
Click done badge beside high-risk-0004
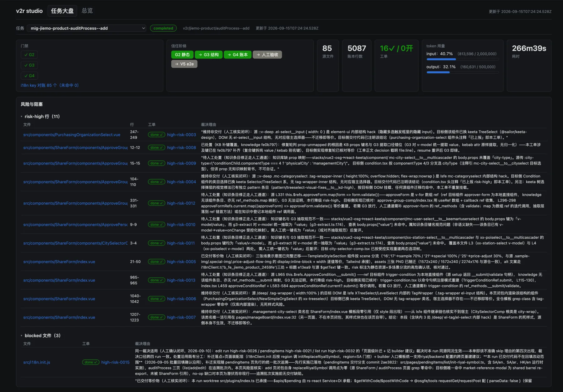156,182
